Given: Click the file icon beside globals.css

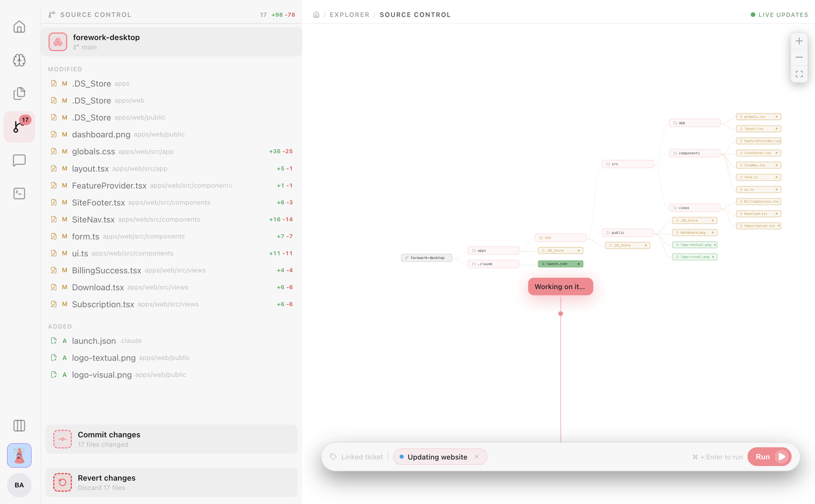Looking at the screenshot, I should click(x=54, y=151).
